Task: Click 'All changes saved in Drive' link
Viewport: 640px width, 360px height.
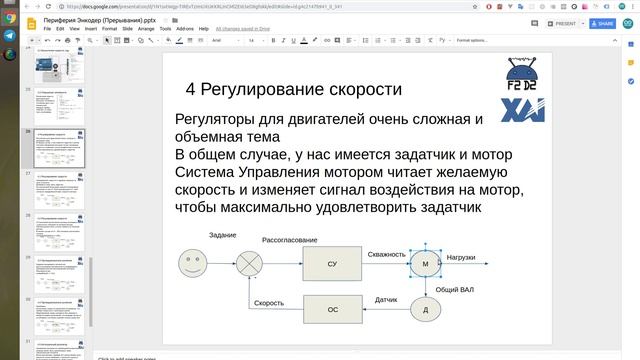Action: [x=242, y=29]
